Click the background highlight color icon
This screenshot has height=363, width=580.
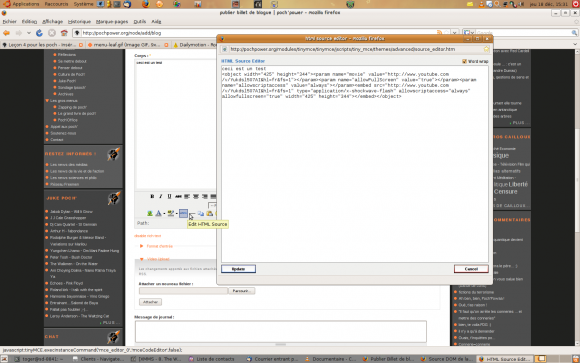171,214
